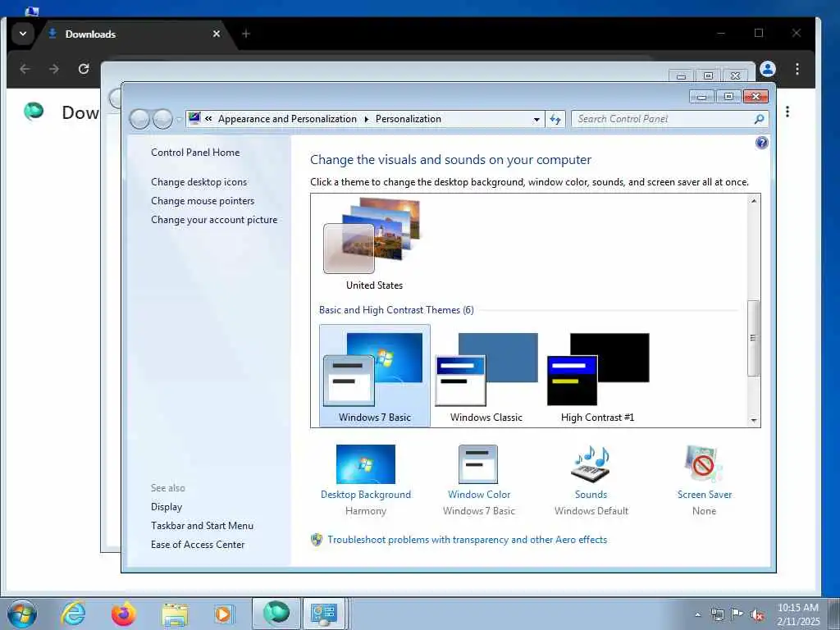This screenshot has height=630, width=840.
Task: Click the theme list scrollbar thumb
Action: [753, 338]
